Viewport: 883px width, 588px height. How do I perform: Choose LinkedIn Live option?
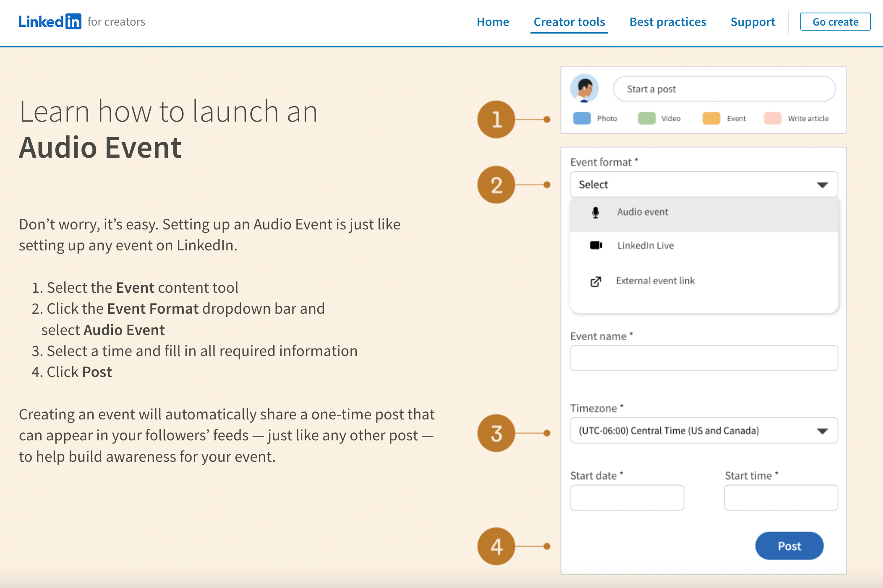coord(704,246)
